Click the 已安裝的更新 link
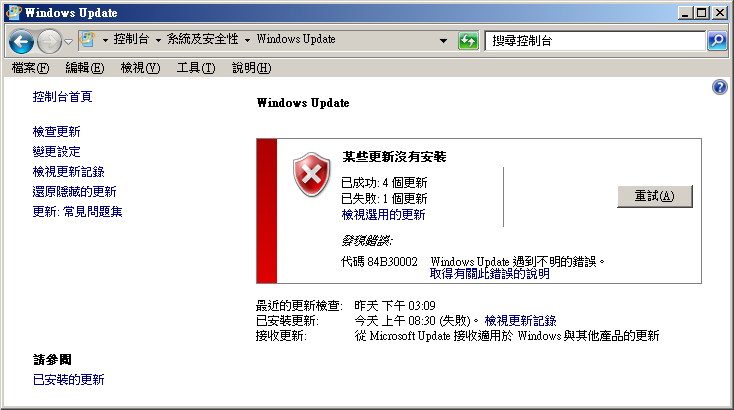 [x=68, y=380]
